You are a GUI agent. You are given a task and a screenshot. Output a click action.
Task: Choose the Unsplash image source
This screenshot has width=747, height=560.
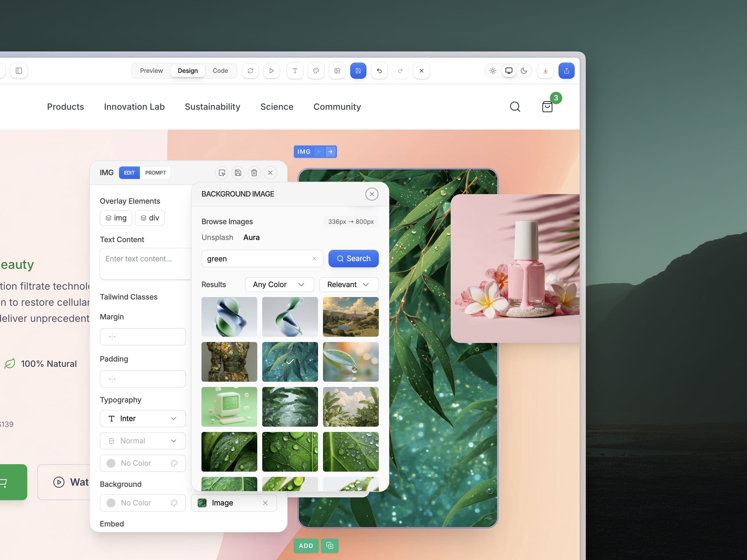[218, 238]
